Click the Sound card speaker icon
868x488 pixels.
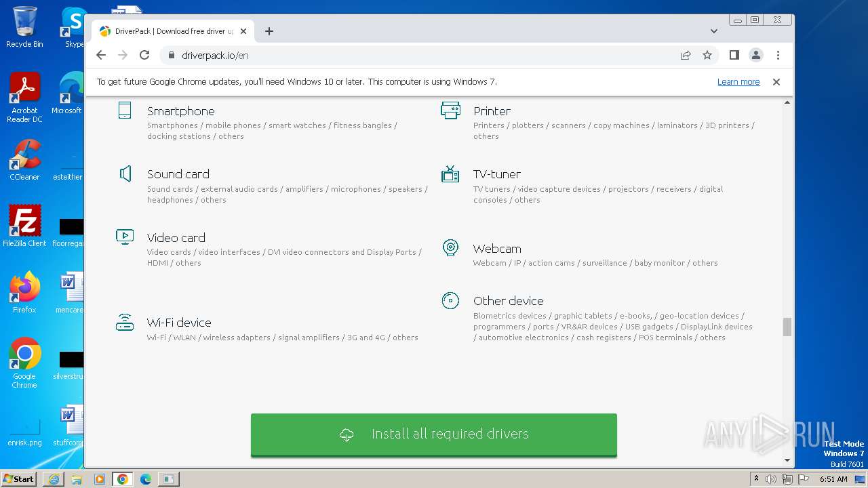point(125,174)
